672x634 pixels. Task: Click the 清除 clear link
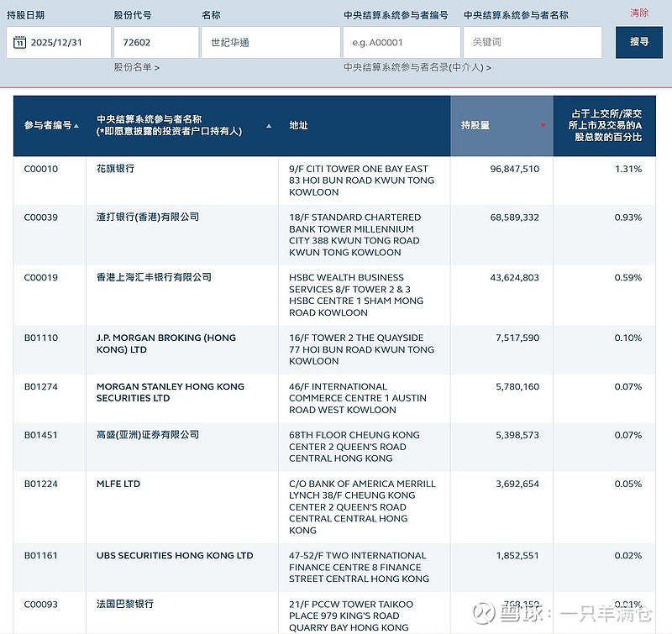click(639, 13)
